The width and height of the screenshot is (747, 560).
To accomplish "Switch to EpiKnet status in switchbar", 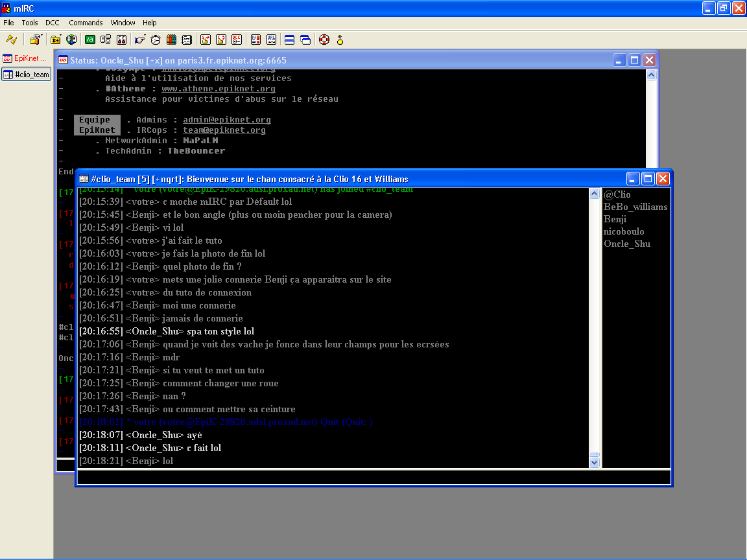I will tap(26, 58).
